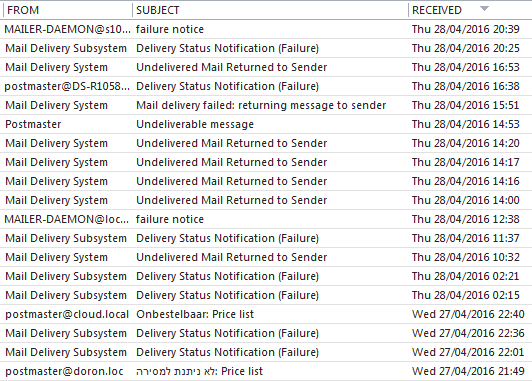Select Undeliverable message from Postmaster
The width and height of the screenshot is (532, 381).
(x=266, y=124)
